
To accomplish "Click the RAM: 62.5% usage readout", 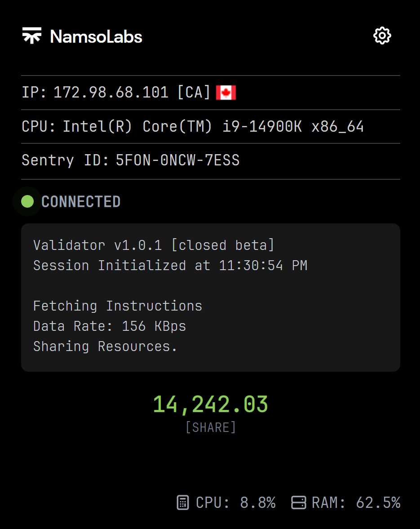I will (356, 502).
